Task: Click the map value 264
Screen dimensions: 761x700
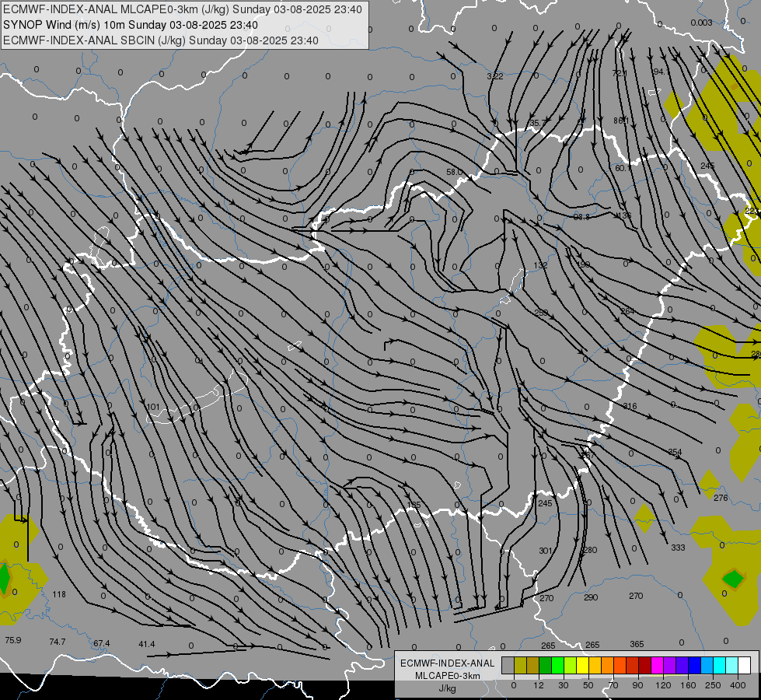Action: 627,311
